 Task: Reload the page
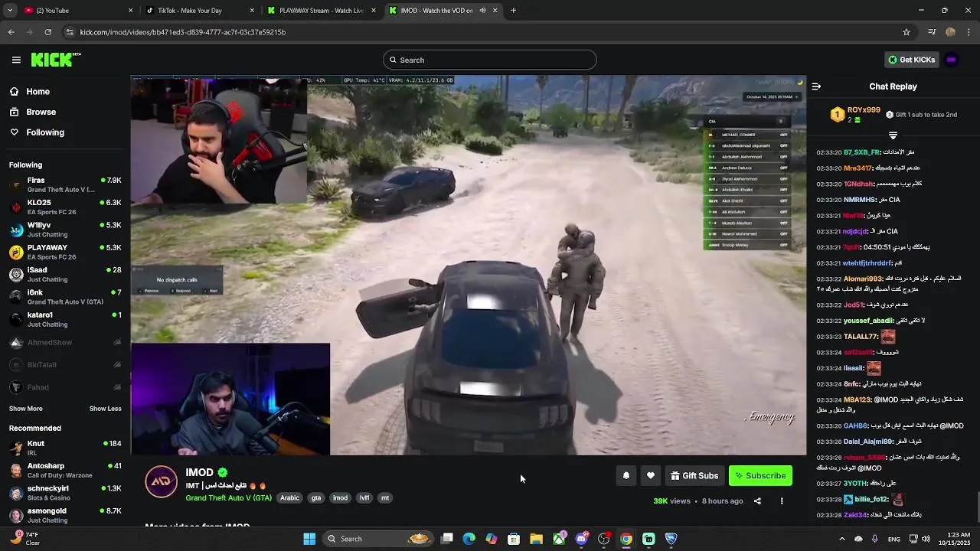coord(47,32)
